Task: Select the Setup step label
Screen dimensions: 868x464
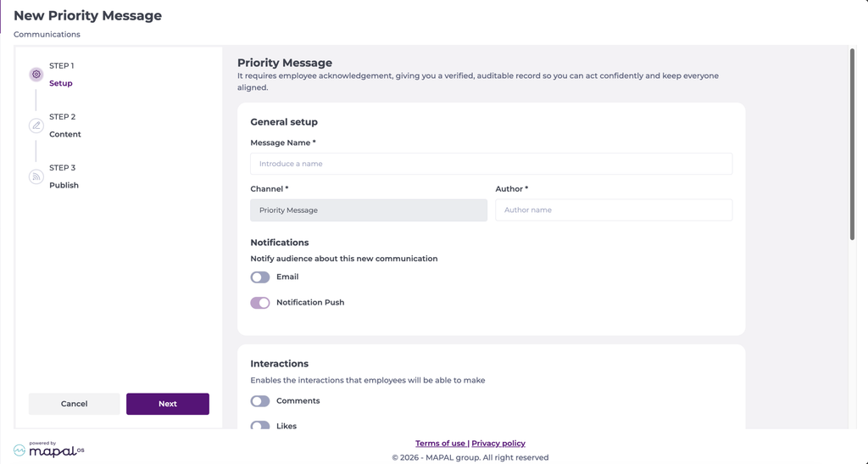Action: (x=61, y=83)
